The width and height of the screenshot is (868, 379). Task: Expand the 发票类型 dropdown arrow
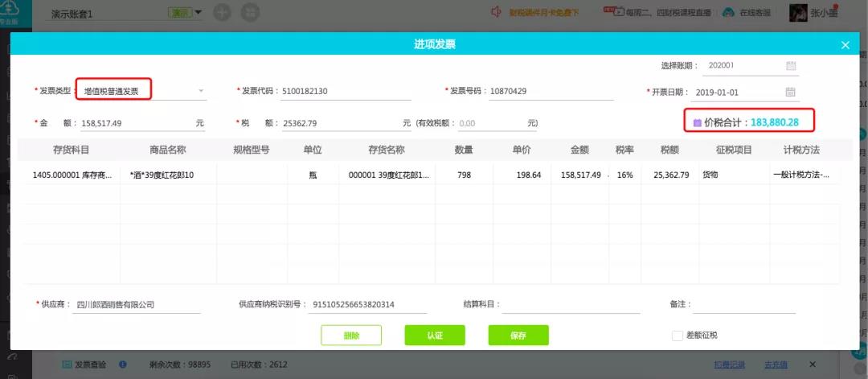(x=201, y=91)
